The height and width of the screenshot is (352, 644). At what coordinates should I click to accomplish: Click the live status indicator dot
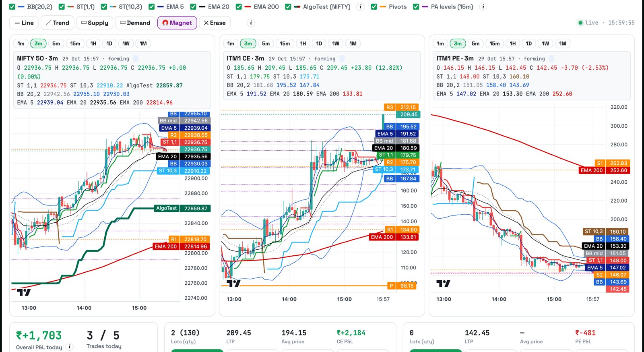[x=580, y=23]
